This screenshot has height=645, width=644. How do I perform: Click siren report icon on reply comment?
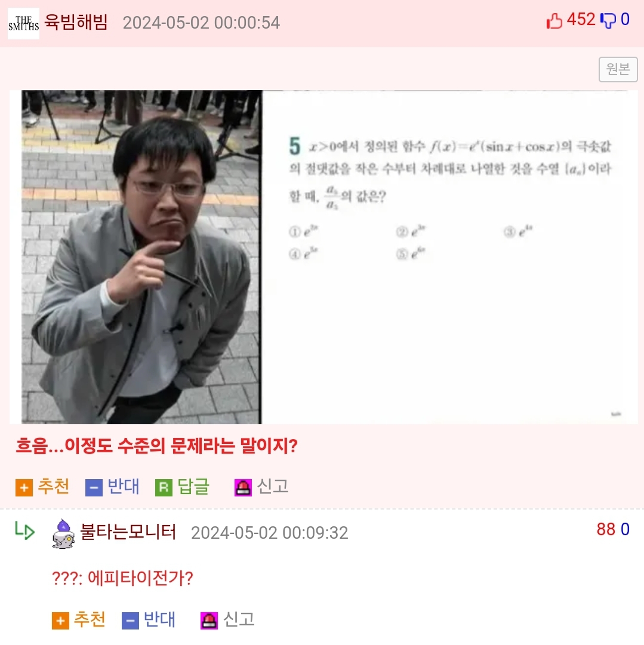pyautogui.click(x=209, y=621)
